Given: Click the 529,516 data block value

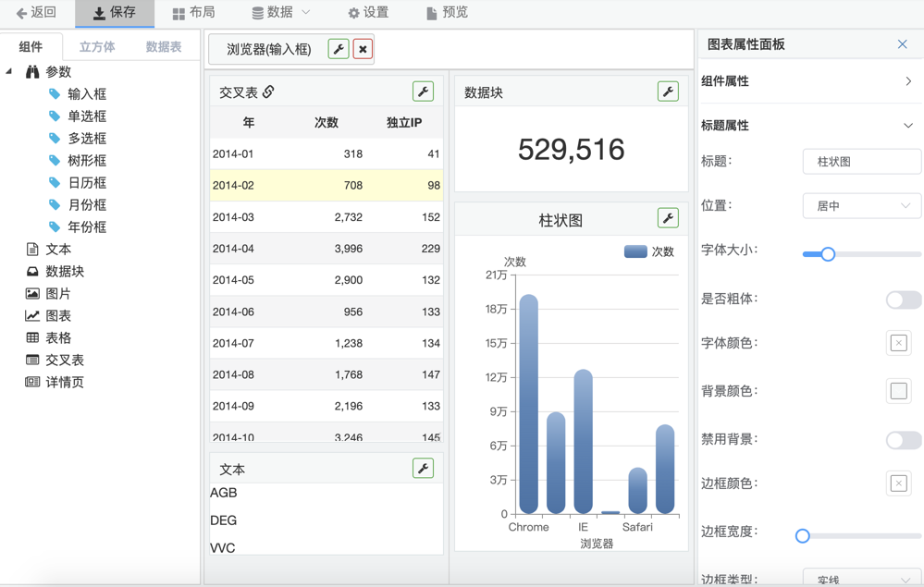Looking at the screenshot, I should coord(571,150).
